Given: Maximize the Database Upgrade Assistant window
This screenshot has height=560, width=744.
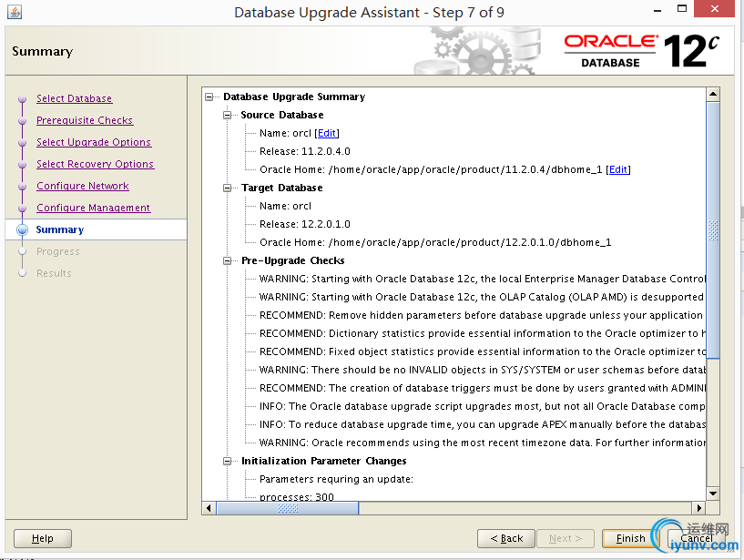Looking at the screenshot, I should [682, 8].
